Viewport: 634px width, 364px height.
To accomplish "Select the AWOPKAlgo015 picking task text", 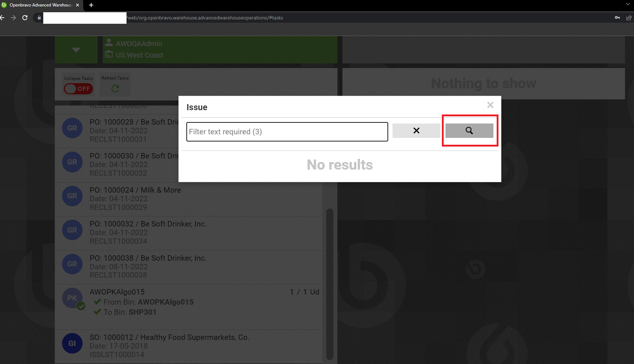I will tap(117, 292).
